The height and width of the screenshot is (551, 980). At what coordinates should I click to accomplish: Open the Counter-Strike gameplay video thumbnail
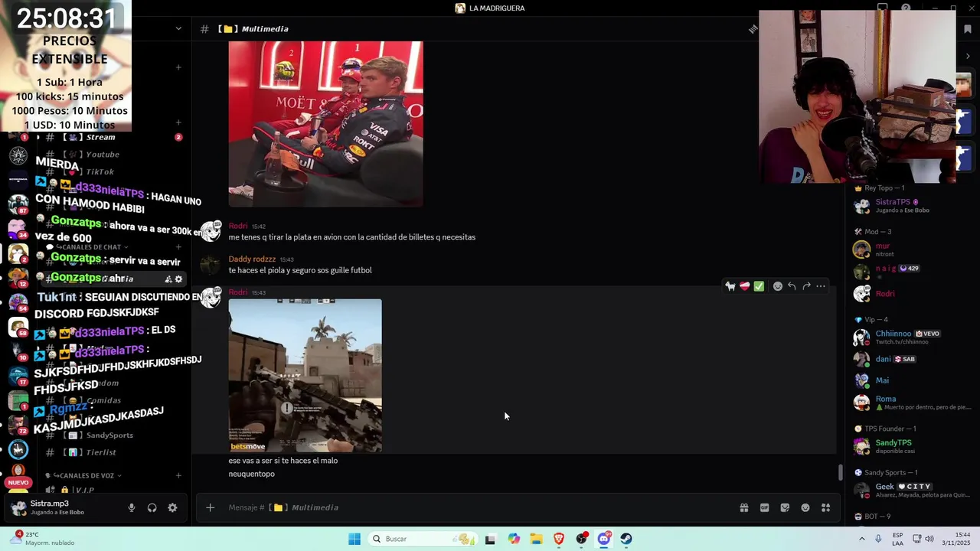pyautogui.click(x=305, y=375)
